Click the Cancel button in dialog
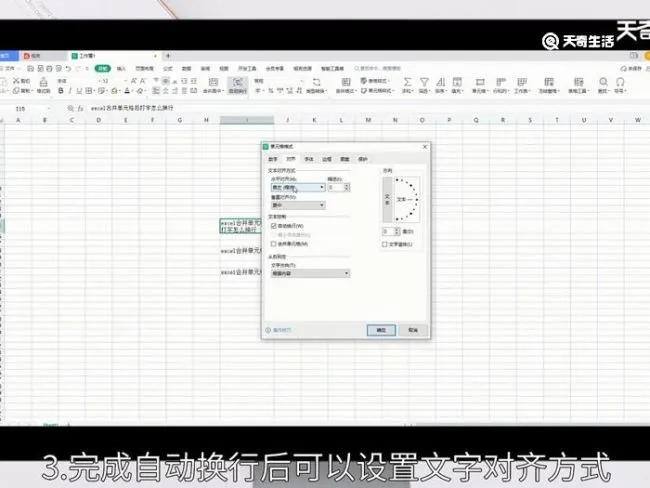Screen dimensions: 650x488 [413, 330]
